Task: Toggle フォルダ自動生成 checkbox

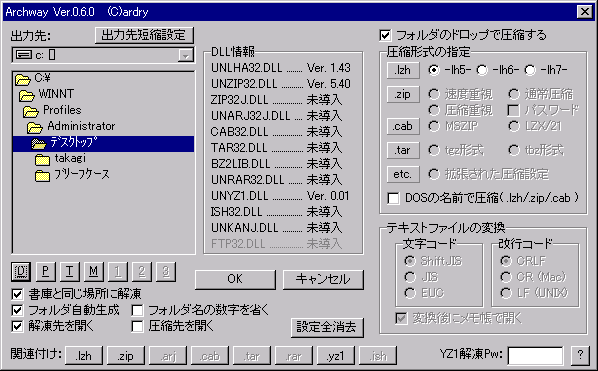Action: pyautogui.click(x=66, y=310)
